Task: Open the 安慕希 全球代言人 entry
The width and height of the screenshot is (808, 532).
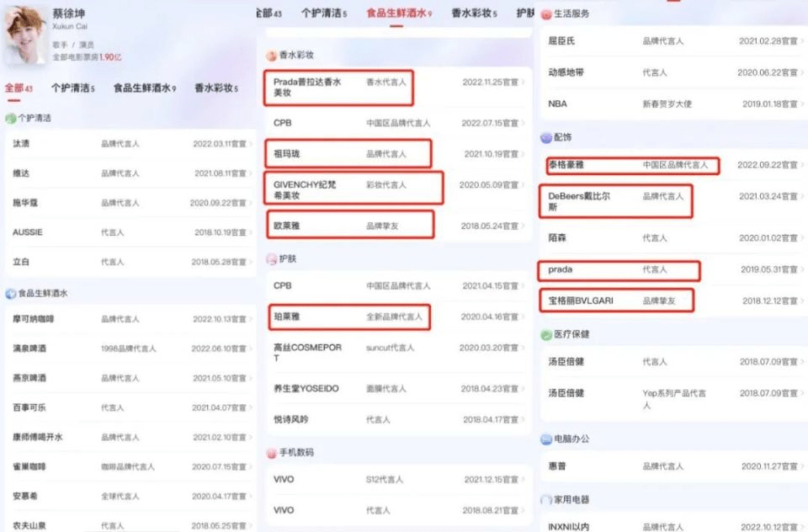Action: pyautogui.click(x=131, y=496)
